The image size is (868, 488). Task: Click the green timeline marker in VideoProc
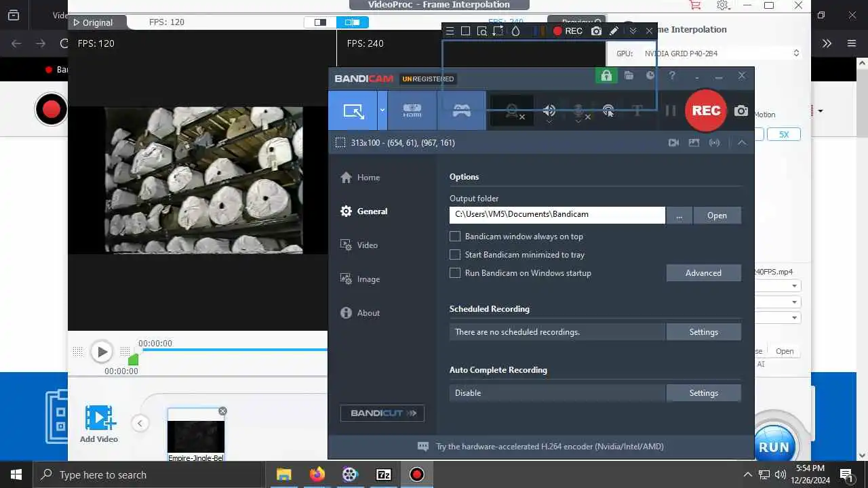(x=134, y=359)
